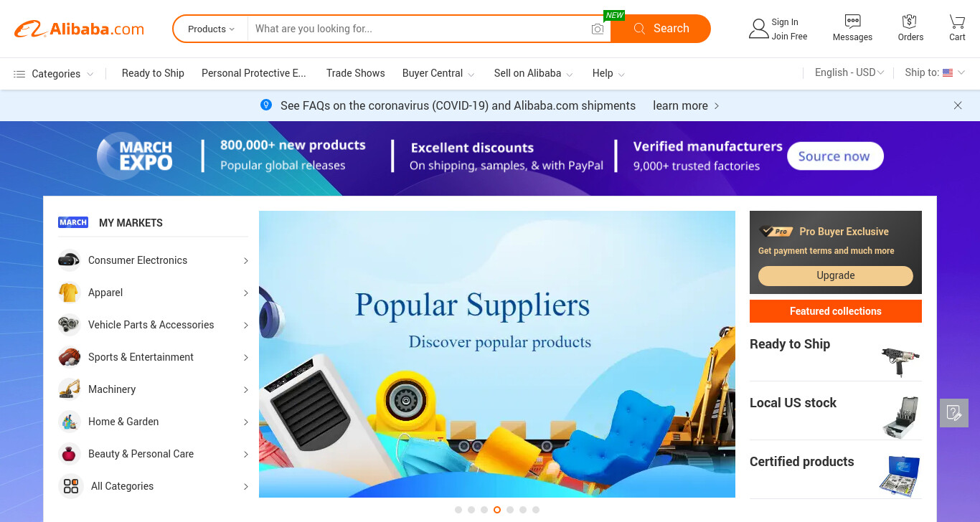Click the Source now button
Screen dimensions: 980x522
tap(835, 156)
